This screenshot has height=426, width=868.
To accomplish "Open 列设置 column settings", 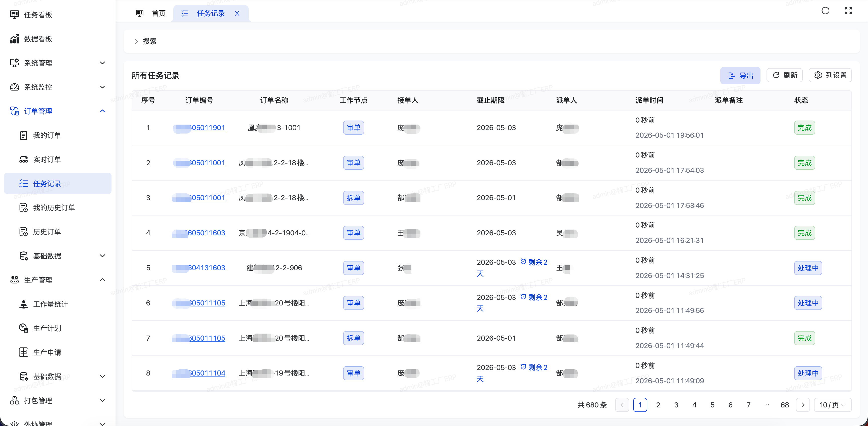I will 830,75.
